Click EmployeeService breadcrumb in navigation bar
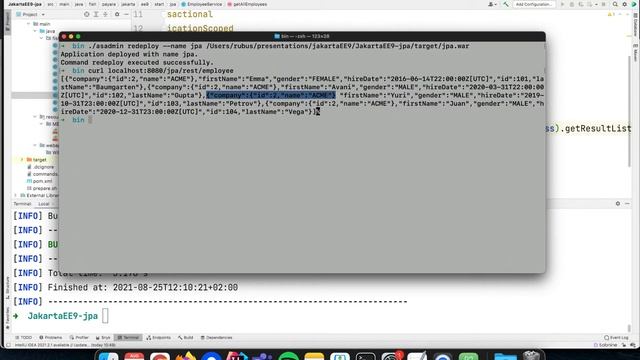640x360 pixels. 202,4
